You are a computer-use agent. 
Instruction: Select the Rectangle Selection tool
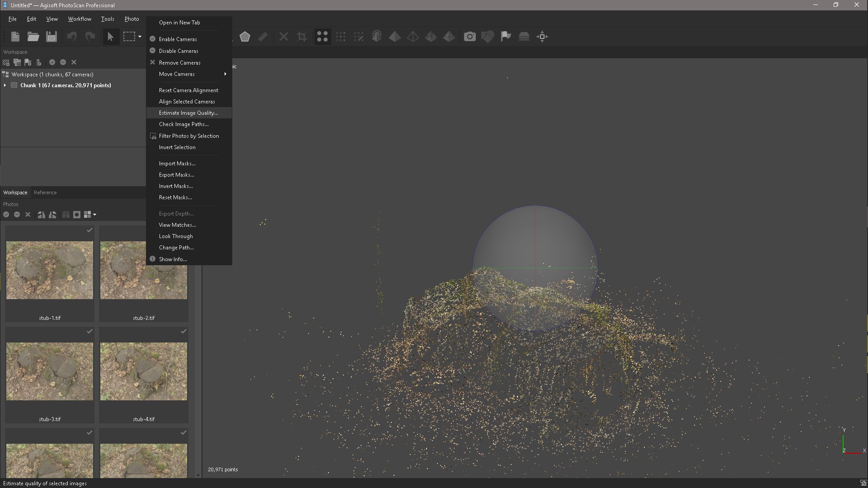pos(129,37)
